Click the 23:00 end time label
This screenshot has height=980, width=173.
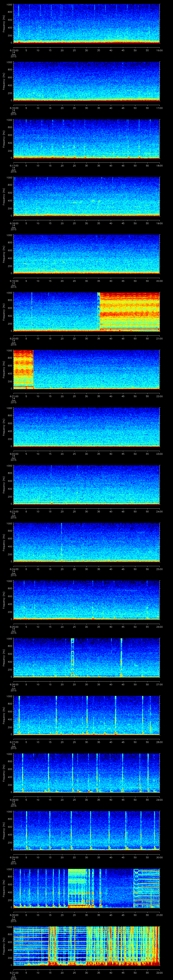coord(160,454)
